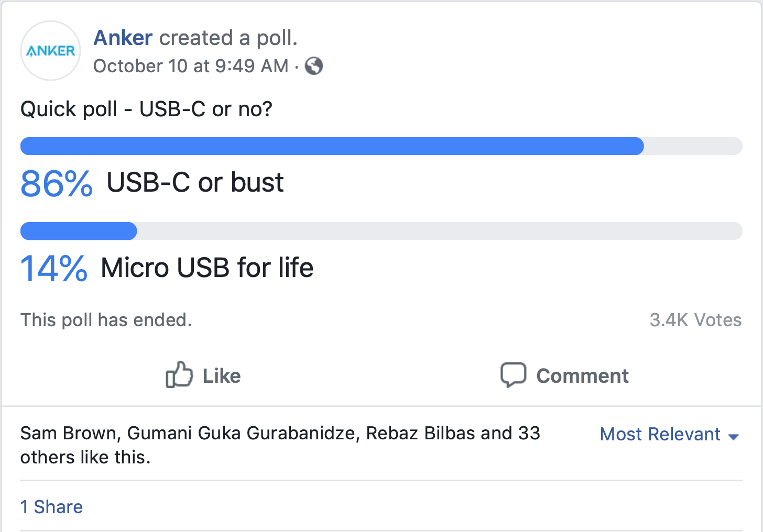Open the October 10 post timestamp
The image size is (763, 532).
[x=191, y=66]
